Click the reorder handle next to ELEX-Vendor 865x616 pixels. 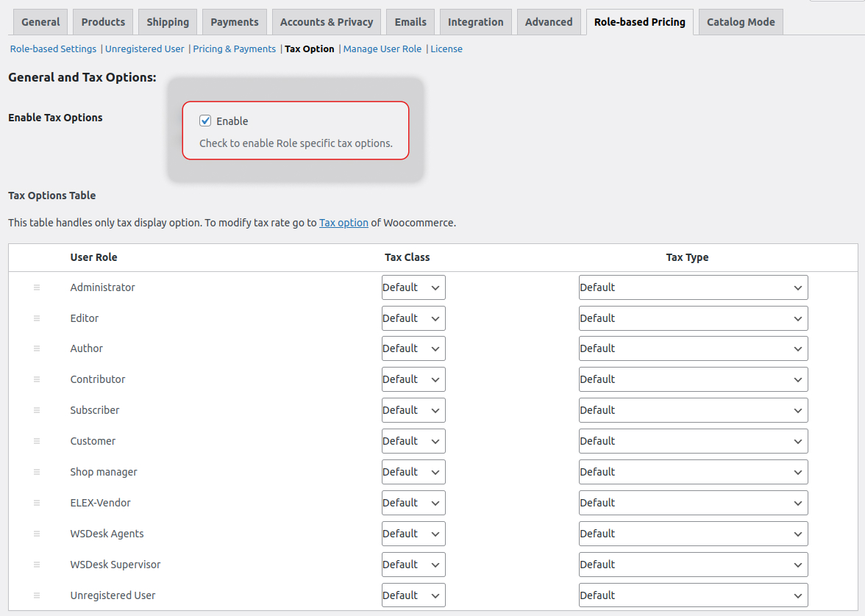pos(37,503)
